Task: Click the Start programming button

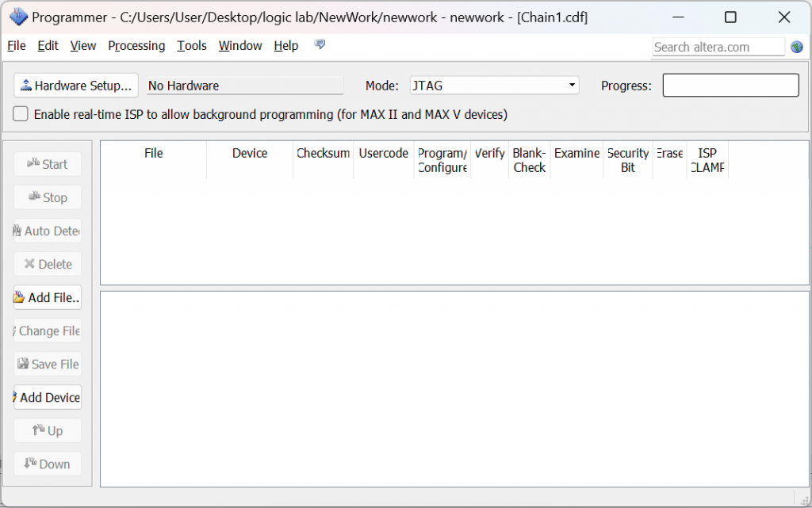Action: [x=48, y=164]
